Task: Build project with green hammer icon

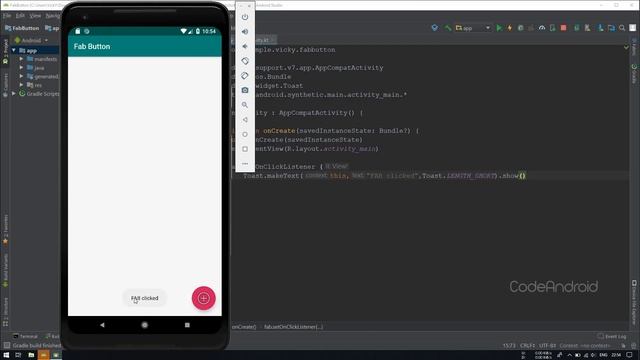Action: pos(448,28)
